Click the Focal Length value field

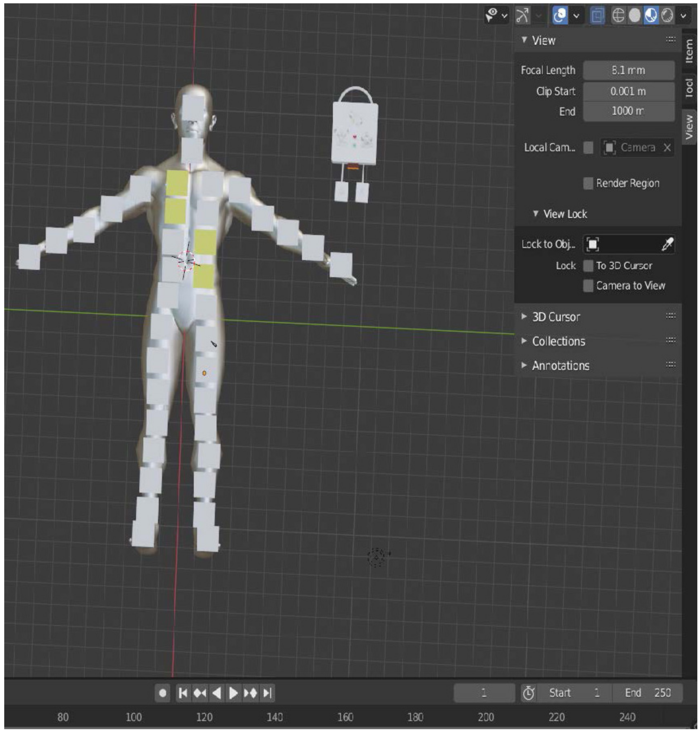(x=629, y=70)
